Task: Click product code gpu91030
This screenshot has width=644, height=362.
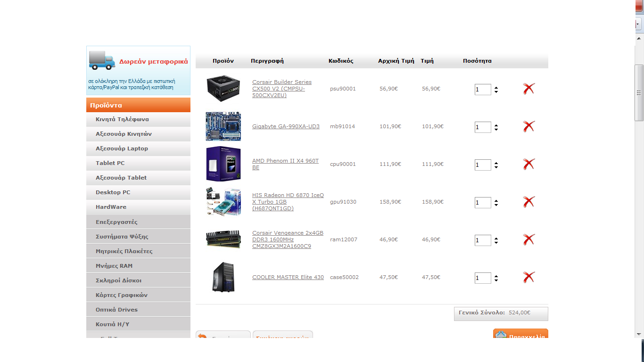Action: click(x=343, y=202)
